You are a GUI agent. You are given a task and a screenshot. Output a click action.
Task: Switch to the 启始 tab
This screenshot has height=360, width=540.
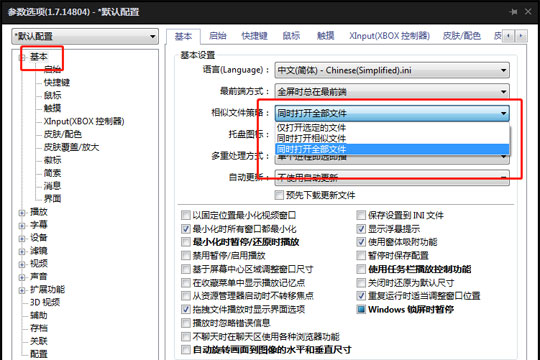(218, 36)
